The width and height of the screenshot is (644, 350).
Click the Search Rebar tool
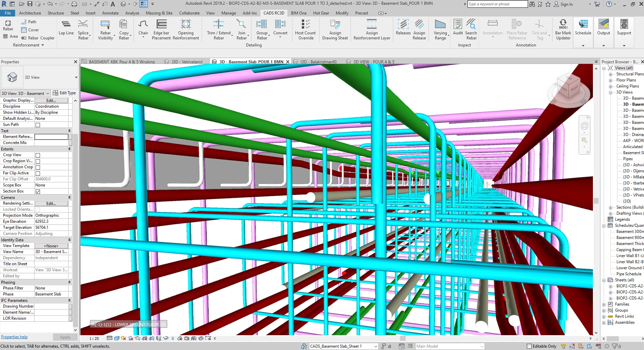471,30
